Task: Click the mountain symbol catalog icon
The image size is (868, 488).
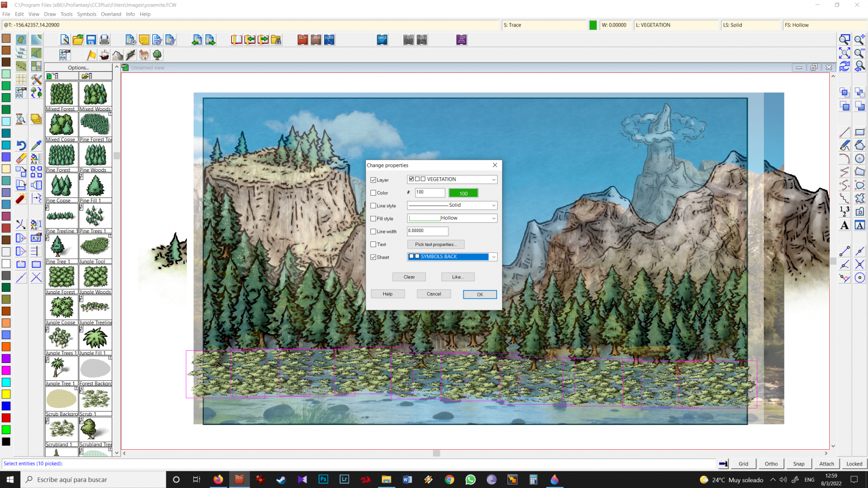Action: pos(118,55)
